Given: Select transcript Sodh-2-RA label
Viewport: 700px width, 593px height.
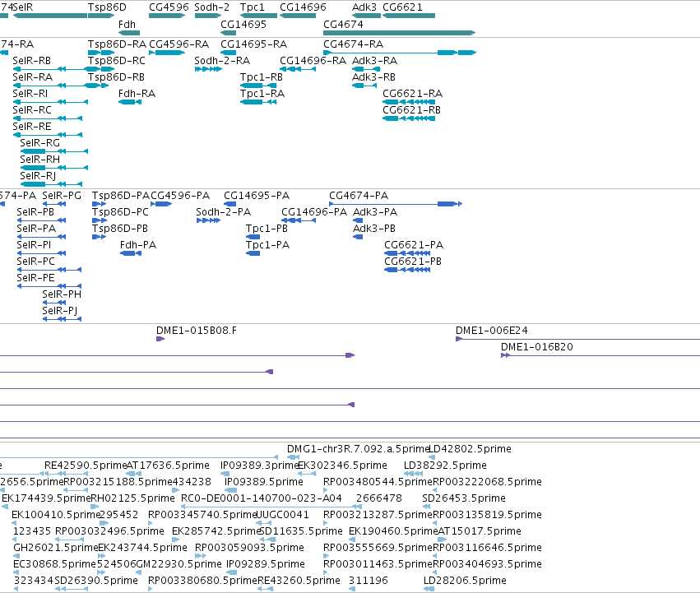Looking at the screenshot, I should tap(222, 60).
